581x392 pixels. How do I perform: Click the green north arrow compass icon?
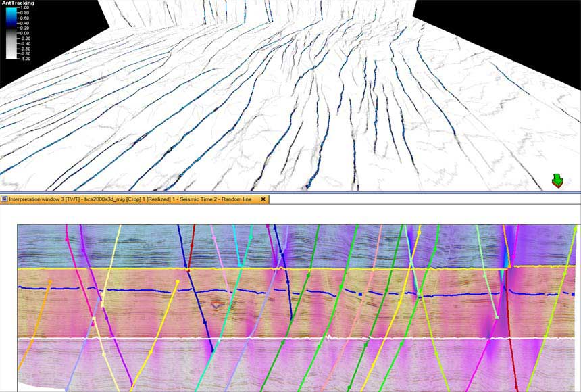[557, 180]
